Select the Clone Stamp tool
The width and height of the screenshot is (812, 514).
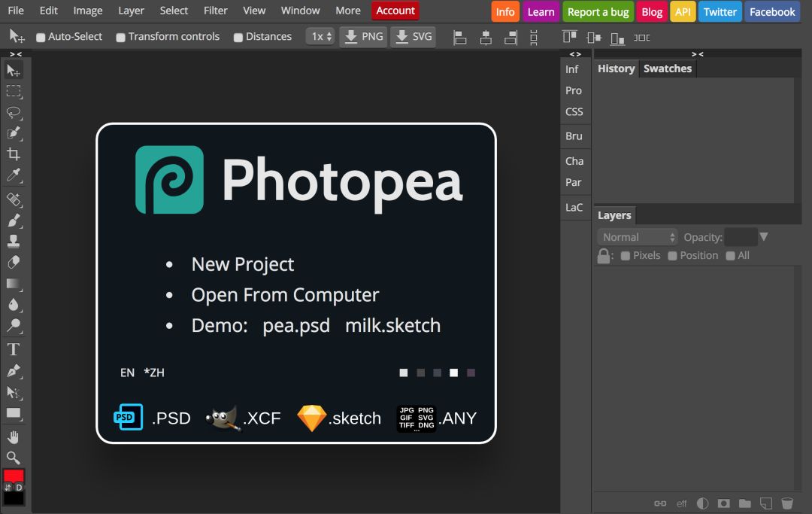point(14,242)
